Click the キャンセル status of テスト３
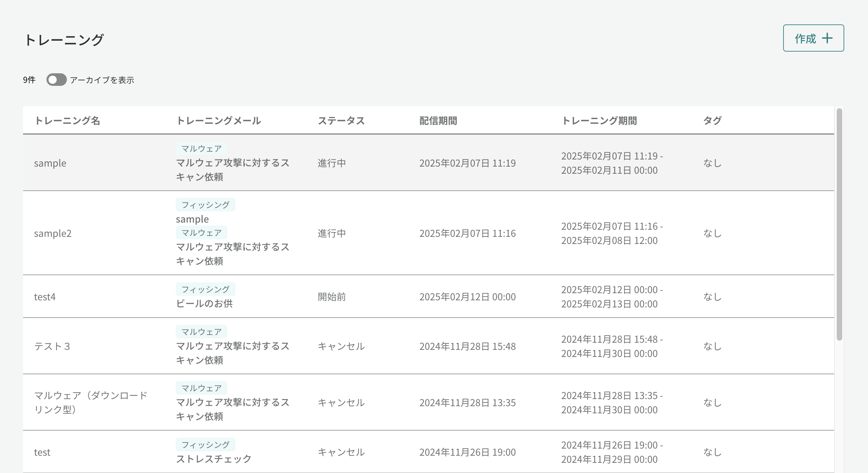 point(341,346)
